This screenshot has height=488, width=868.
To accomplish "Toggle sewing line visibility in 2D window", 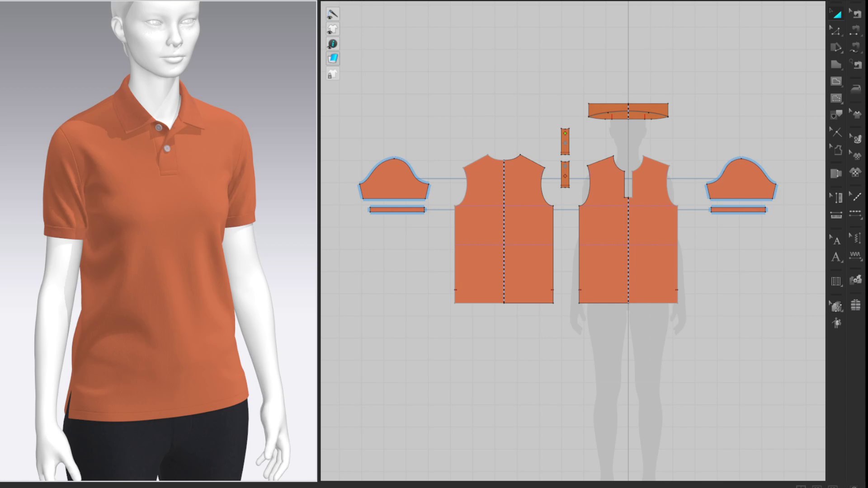I will tap(332, 14).
